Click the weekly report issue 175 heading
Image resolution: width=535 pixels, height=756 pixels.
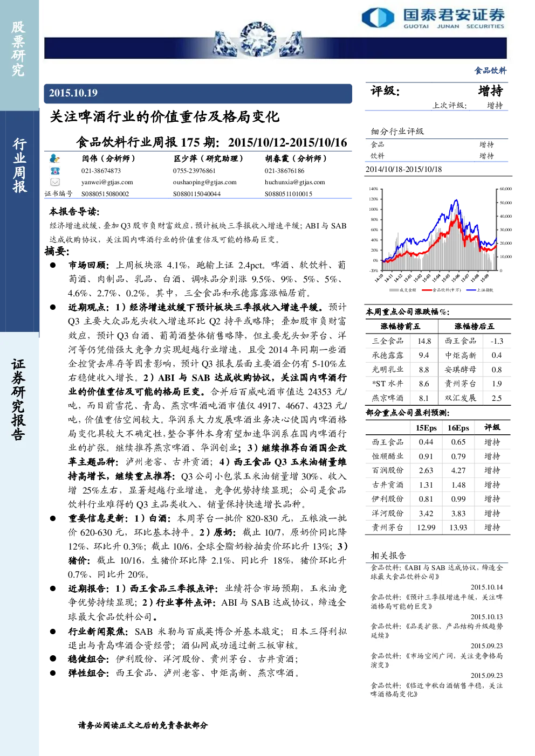(x=211, y=142)
